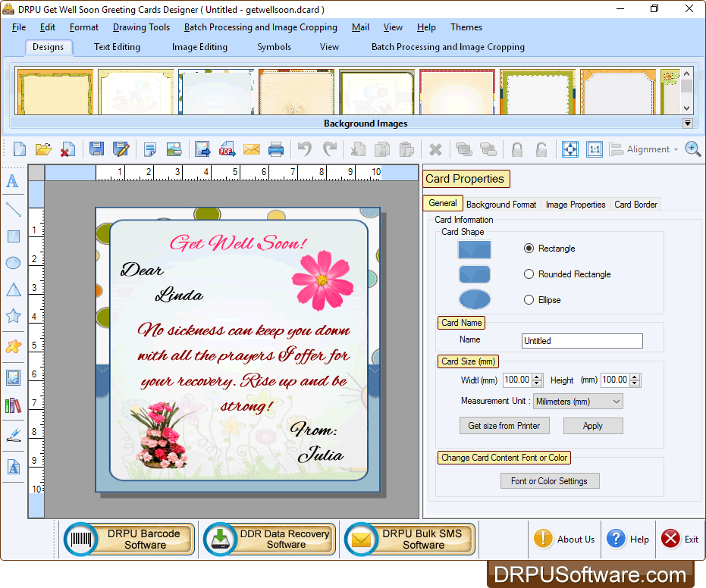Screen dimensions: 706x588
Task: Click the card Name input field
Action: point(582,340)
